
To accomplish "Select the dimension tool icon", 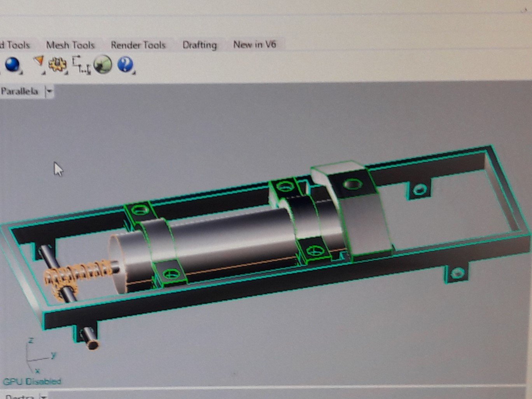I will 81,65.
